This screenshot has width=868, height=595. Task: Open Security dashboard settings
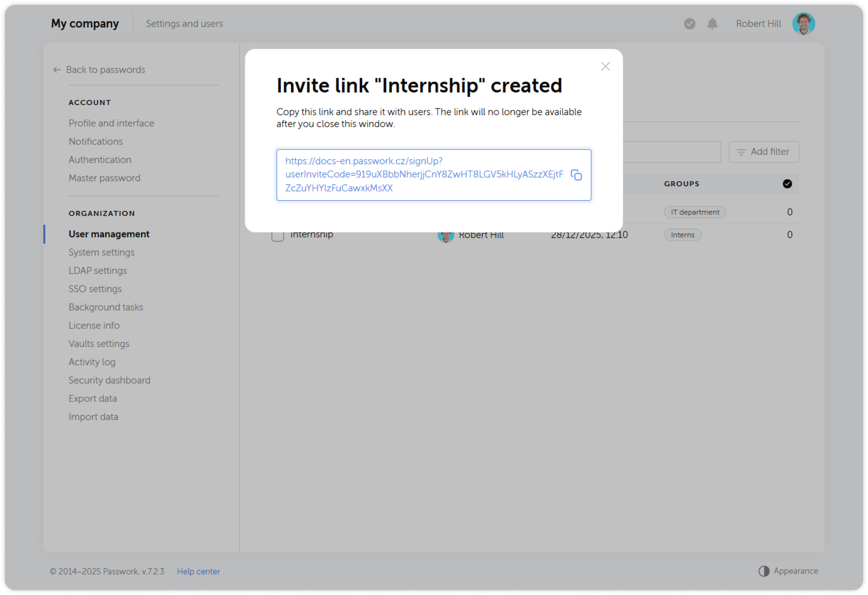point(109,380)
